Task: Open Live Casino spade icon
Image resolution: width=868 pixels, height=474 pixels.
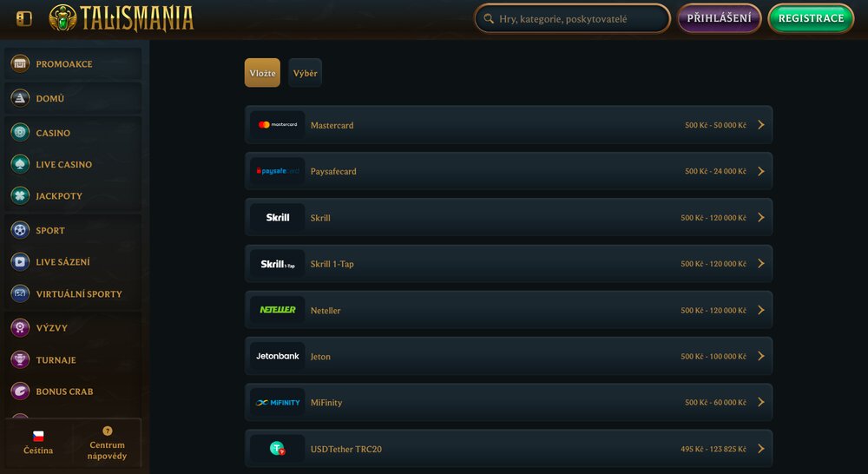Action: (20, 164)
